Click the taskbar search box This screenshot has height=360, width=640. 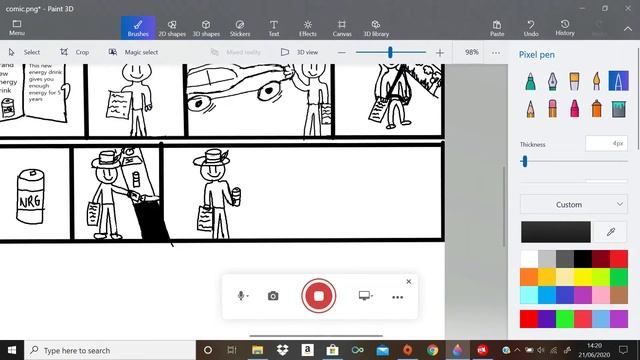point(110,350)
